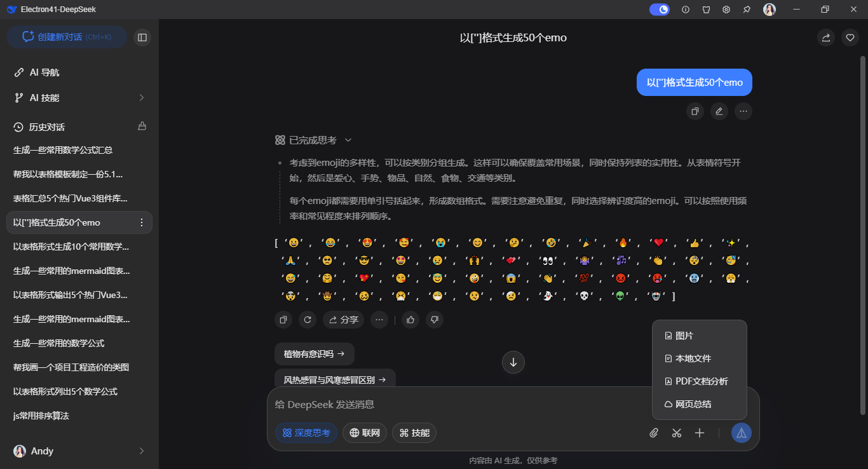
Task: Collapse the sidebar with the panel icon
Action: [142, 37]
